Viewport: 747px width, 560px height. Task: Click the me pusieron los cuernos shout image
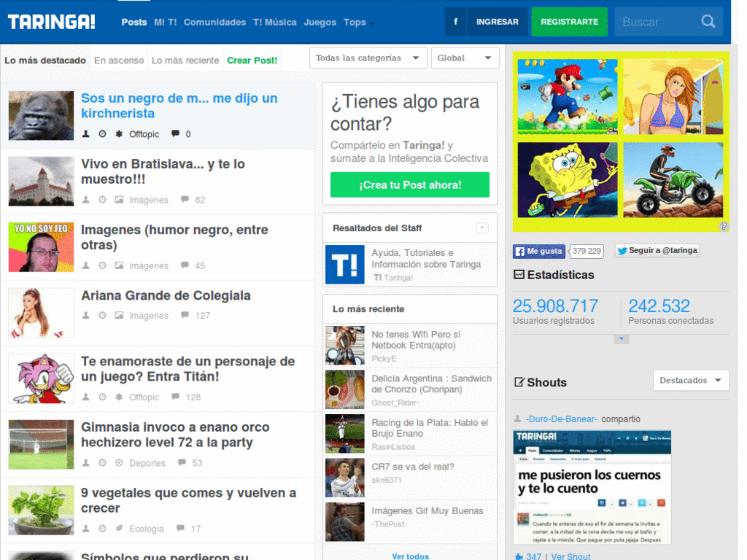click(x=592, y=488)
